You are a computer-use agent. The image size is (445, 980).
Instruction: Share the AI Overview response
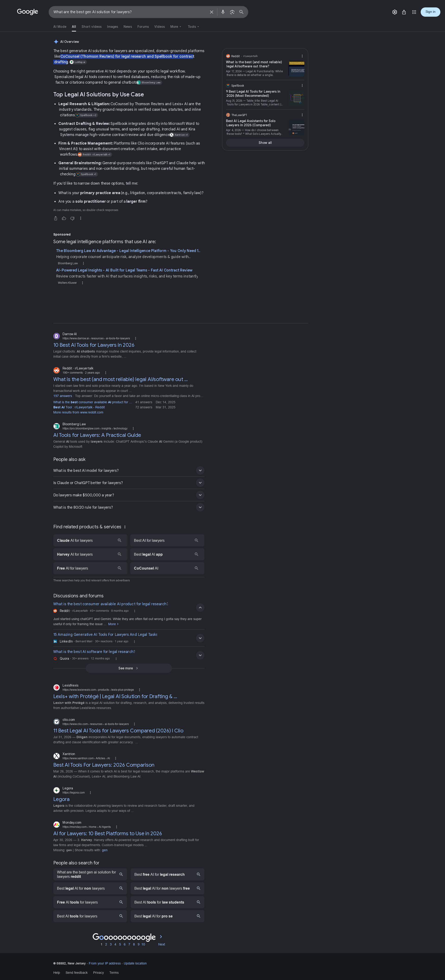pos(56,218)
